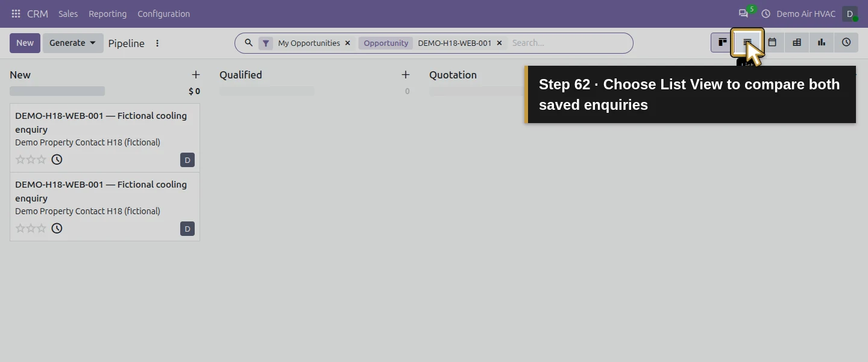The image size is (868, 362).
Task: Switch to Activity view
Action: tap(846, 42)
